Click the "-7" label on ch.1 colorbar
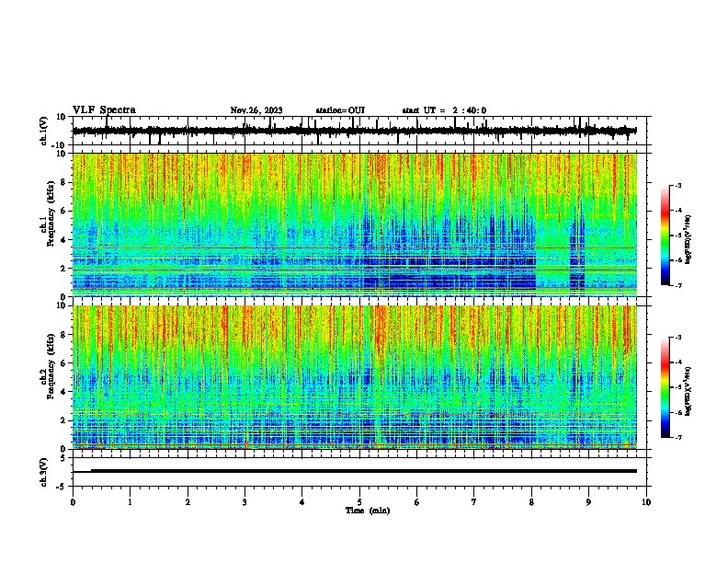728x563 pixels. [678, 286]
